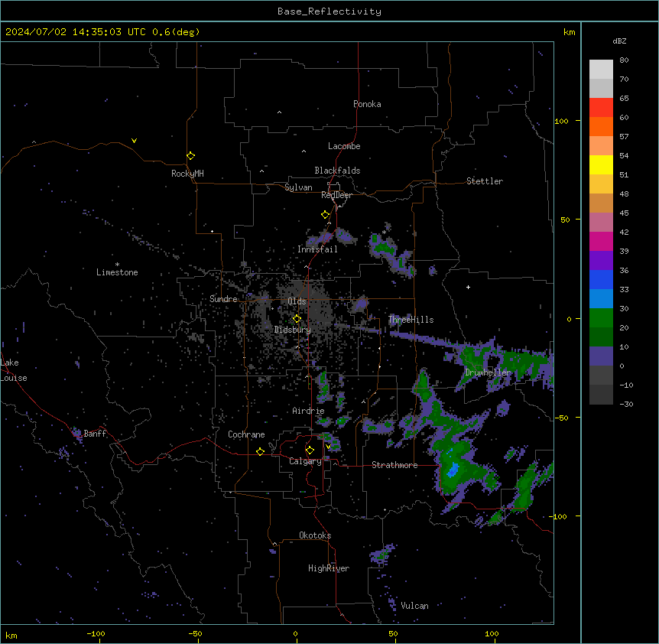Pick the red 60-65 dBZ legend swatch
Image resolution: width=659 pixels, height=644 pixels.
(601, 108)
